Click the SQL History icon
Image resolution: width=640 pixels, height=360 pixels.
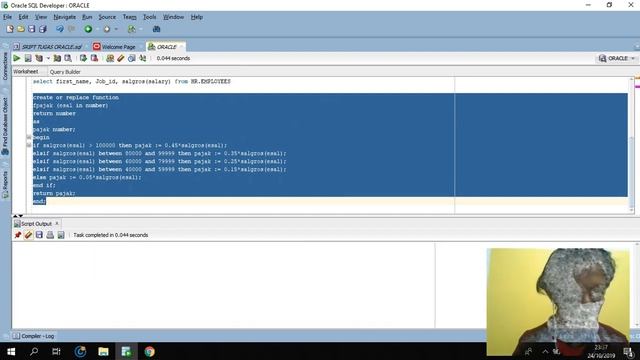coord(131,58)
